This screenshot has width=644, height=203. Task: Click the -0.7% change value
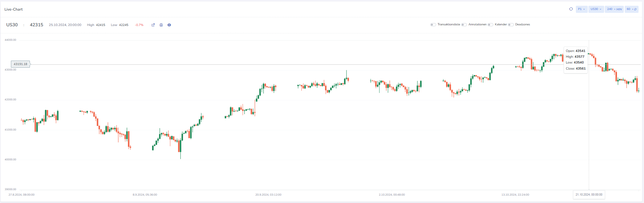139,25
